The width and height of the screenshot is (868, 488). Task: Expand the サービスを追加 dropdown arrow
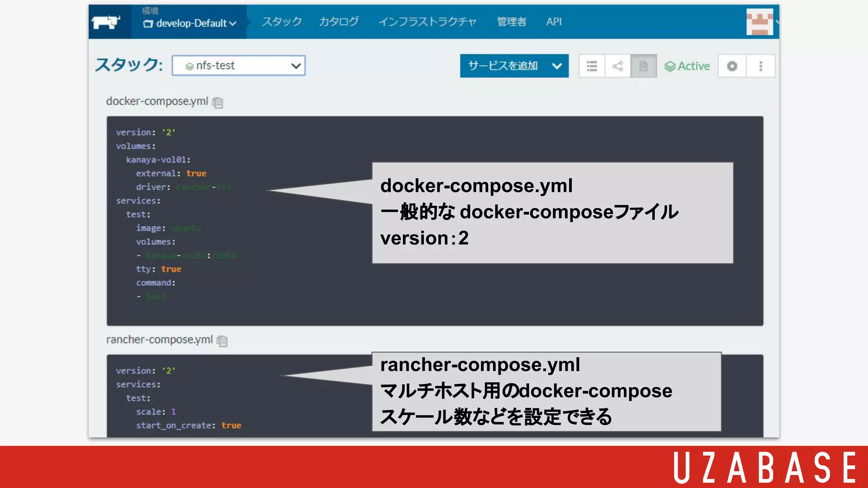pos(557,66)
